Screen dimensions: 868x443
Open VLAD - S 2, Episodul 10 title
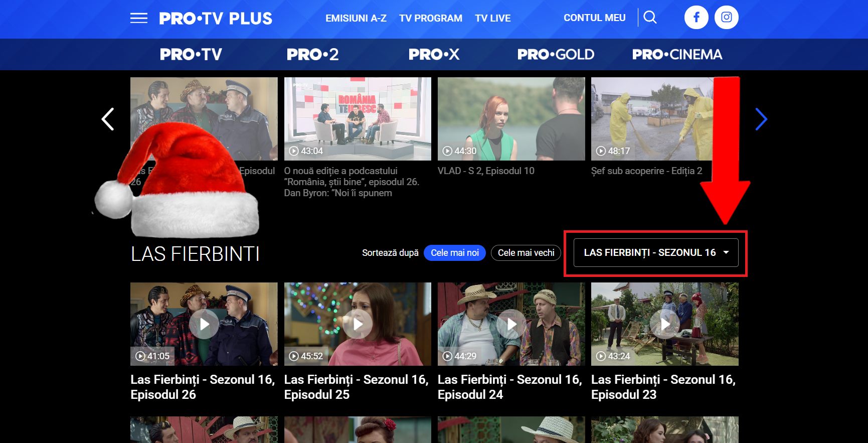[486, 171]
